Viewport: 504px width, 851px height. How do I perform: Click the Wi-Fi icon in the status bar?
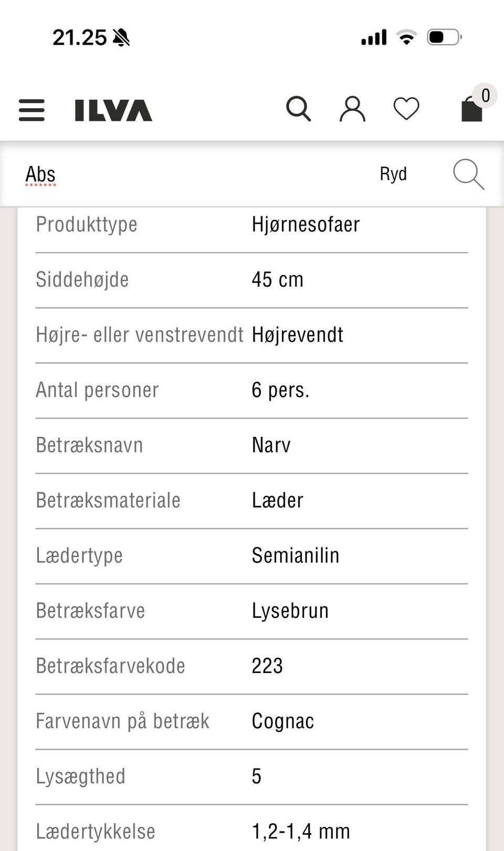point(405,36)
